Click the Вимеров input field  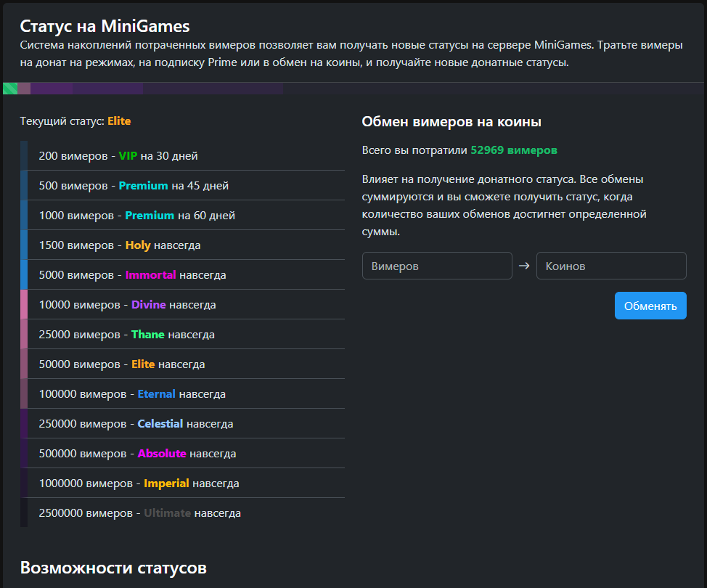point(437,266)
